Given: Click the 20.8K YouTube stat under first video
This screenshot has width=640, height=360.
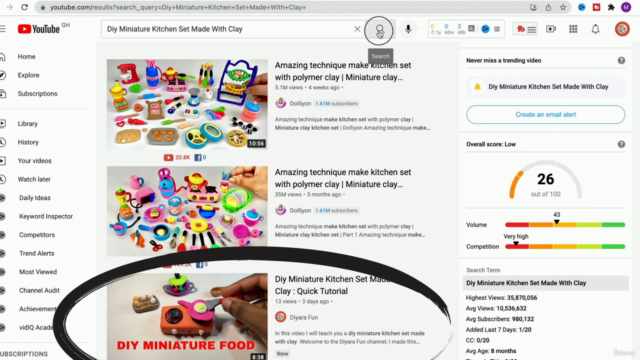Looking at the screenshot, I should click(177, 157).
